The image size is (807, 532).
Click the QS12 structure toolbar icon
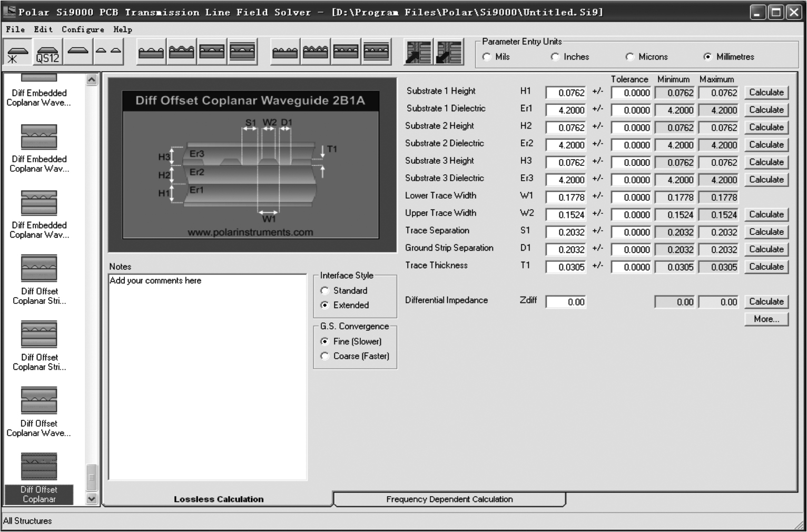(47, 53)
